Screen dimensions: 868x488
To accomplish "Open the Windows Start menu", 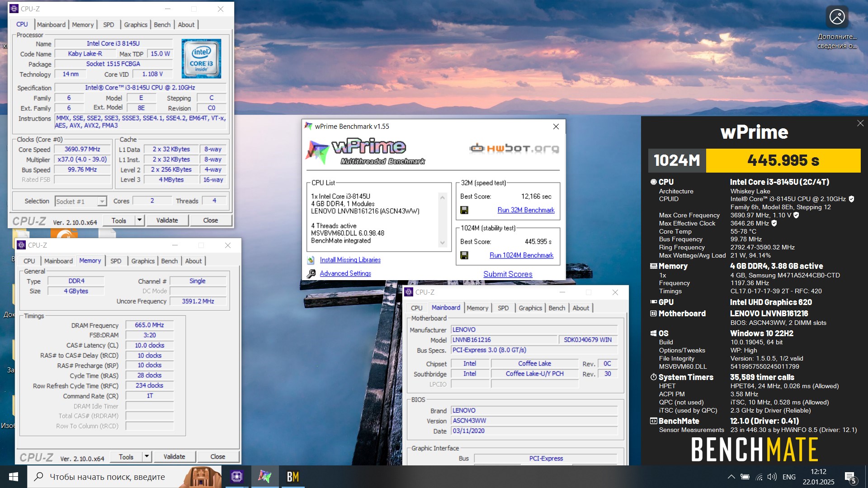I will pos(13,477).
